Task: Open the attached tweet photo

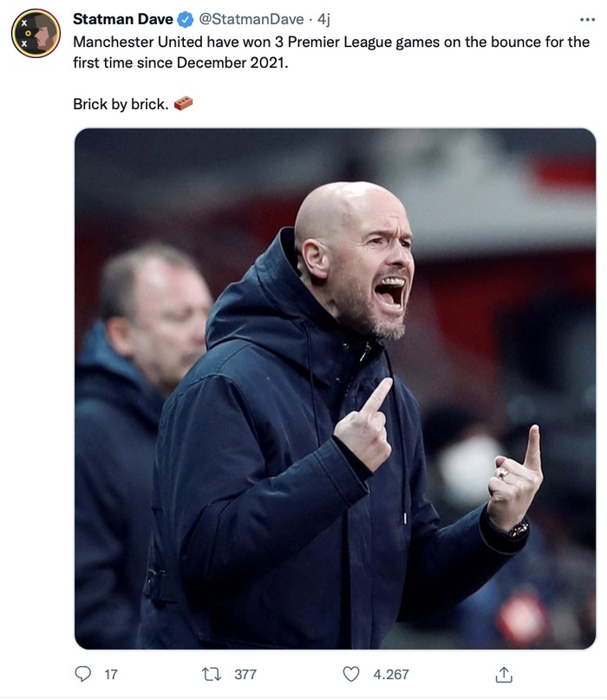Action: pyautogui.click(x=335, y=389)
